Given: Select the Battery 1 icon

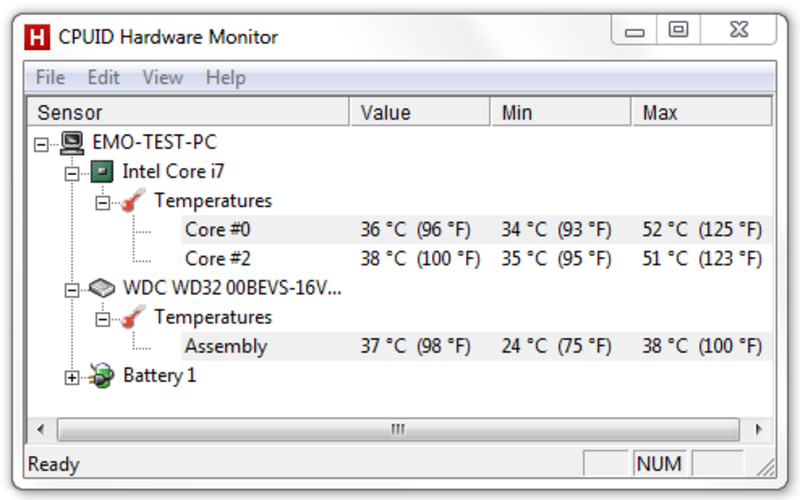Looking at the screenshot, I should 102,376.
